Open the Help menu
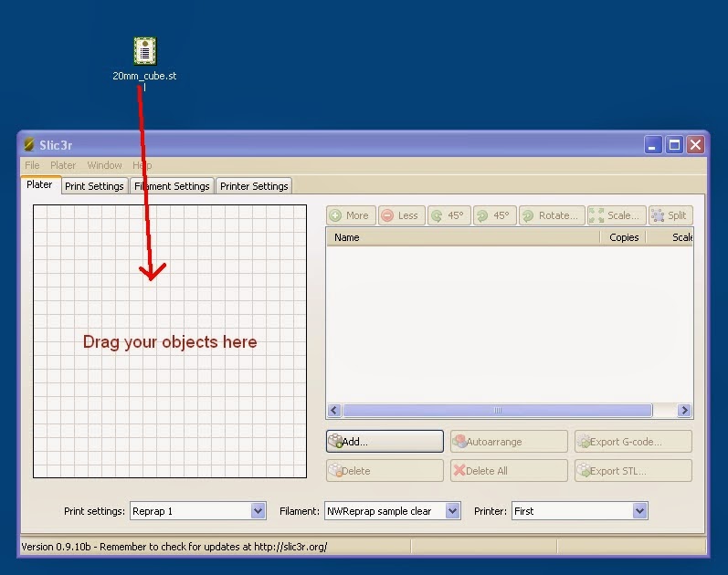Screen dimensions: 728x575 (x=142, y=165)
